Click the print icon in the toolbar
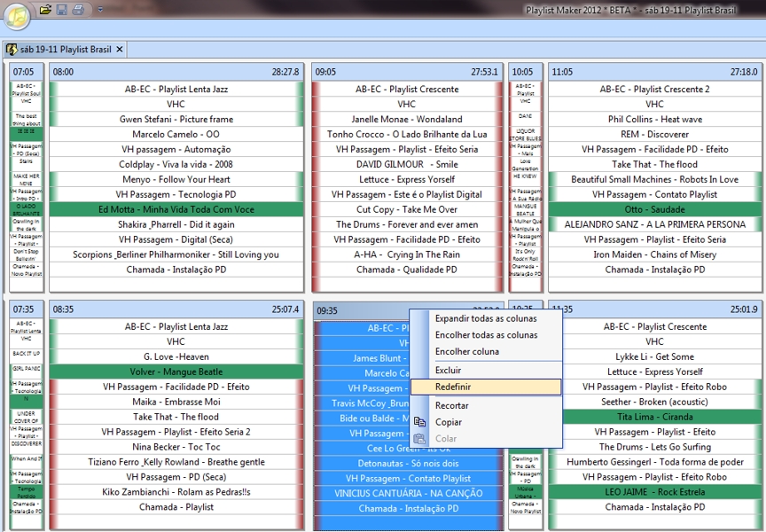Viewport: 766px width, 532px height. point(78,9)
